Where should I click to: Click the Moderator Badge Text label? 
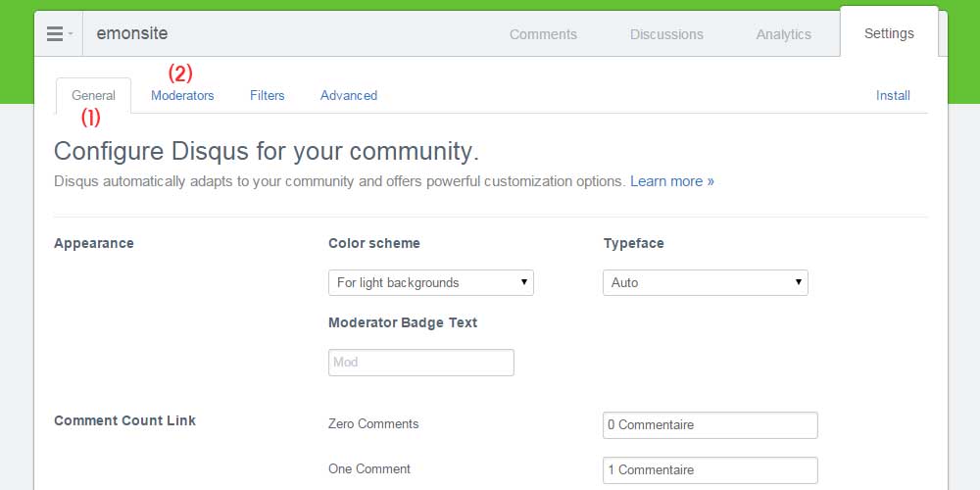point(403,323)
